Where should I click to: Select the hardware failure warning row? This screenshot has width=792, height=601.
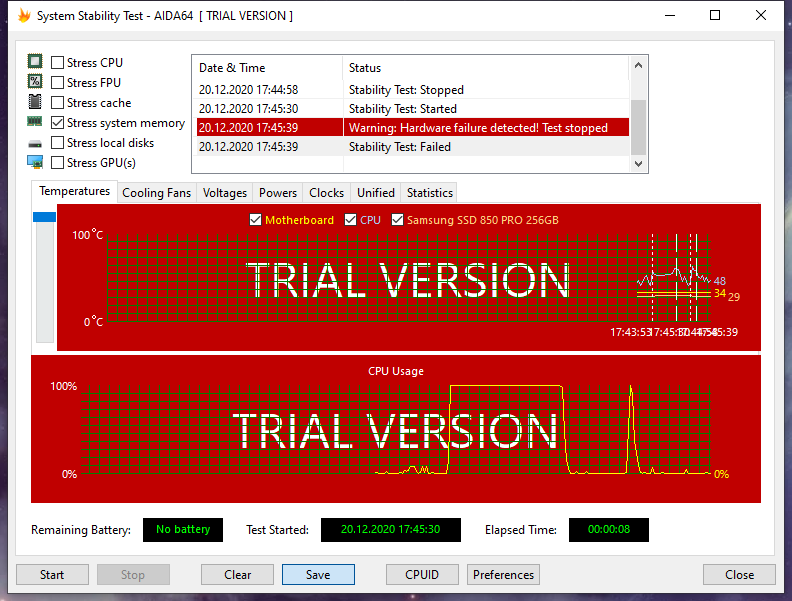tap(413, 128)
